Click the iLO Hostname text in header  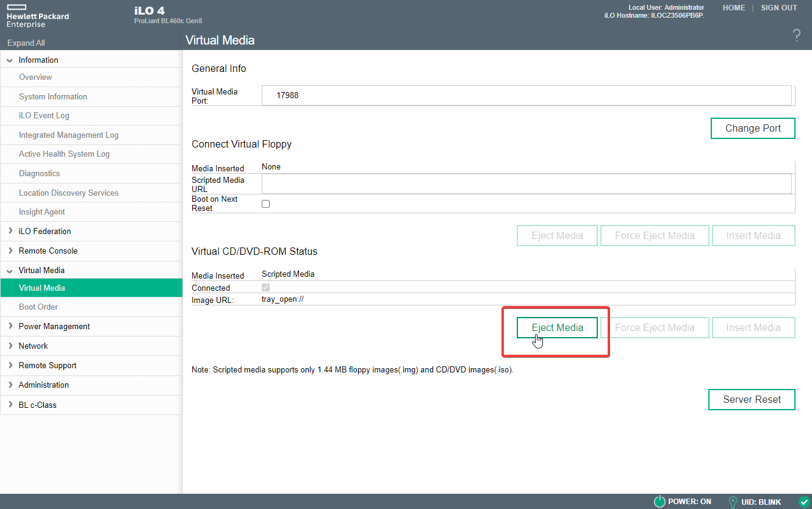coord(653,15)
